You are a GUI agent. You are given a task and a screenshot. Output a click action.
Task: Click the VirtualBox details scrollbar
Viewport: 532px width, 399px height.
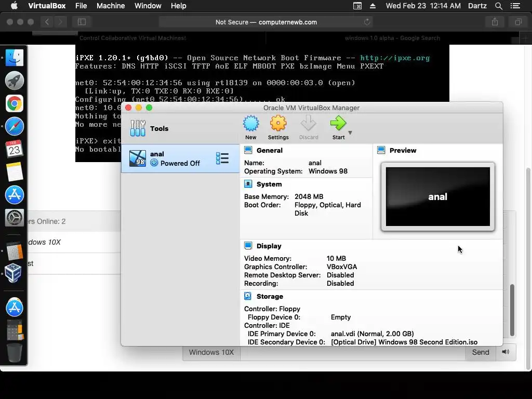(x=512, y=310)
